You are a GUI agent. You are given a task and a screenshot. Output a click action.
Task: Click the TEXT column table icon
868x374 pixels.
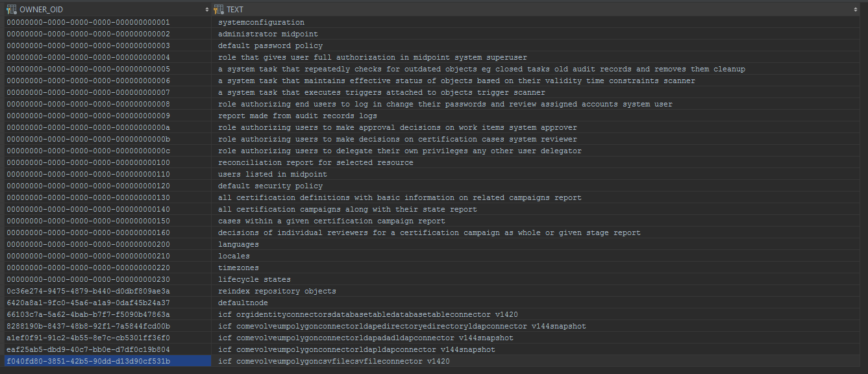pos(219,9)
